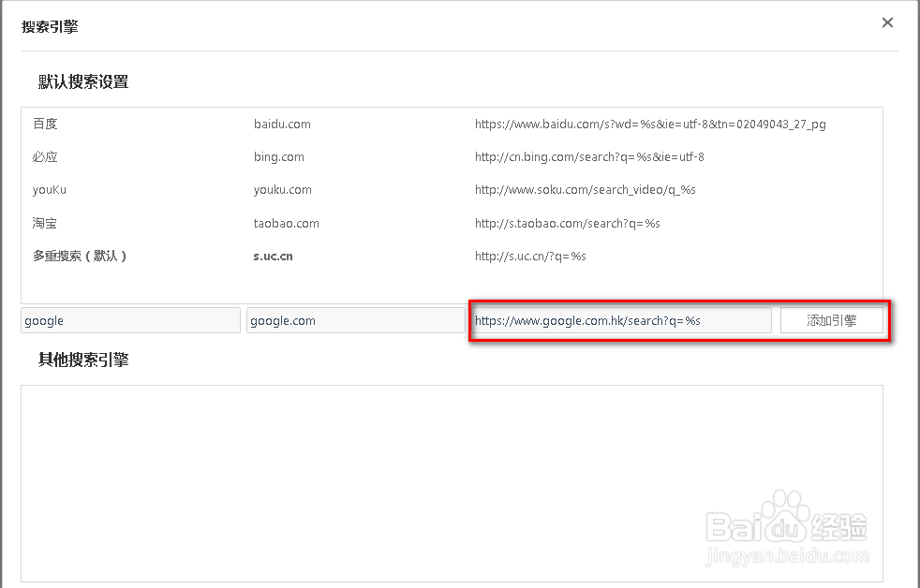
Task: Click the 其他搜索引擎 section heading
Action: pyautogui.click(x=83, y=360)
